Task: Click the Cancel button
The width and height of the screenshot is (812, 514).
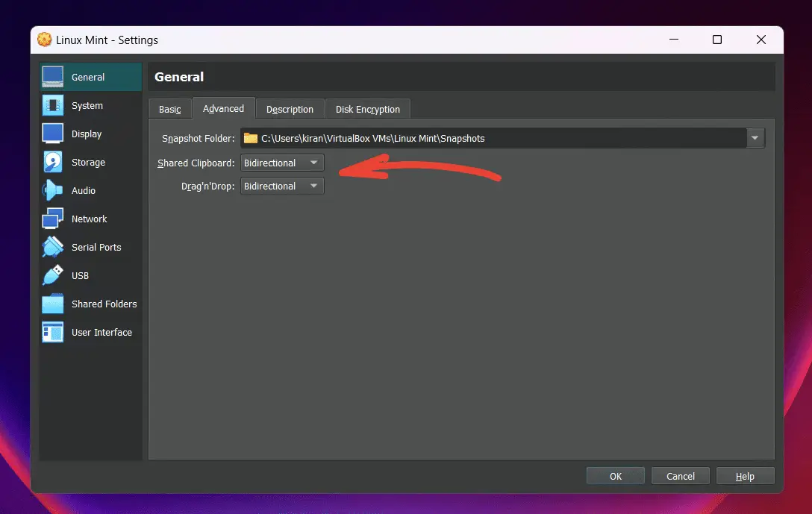Action: tap(681, 476)
